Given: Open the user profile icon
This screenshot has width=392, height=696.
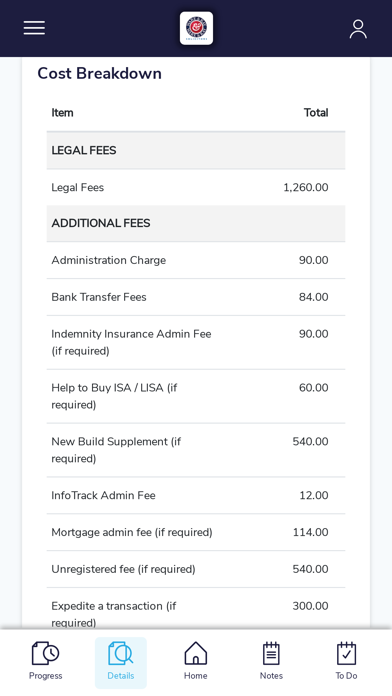Looking at the screenshot, I should click(x=358, y=29).
